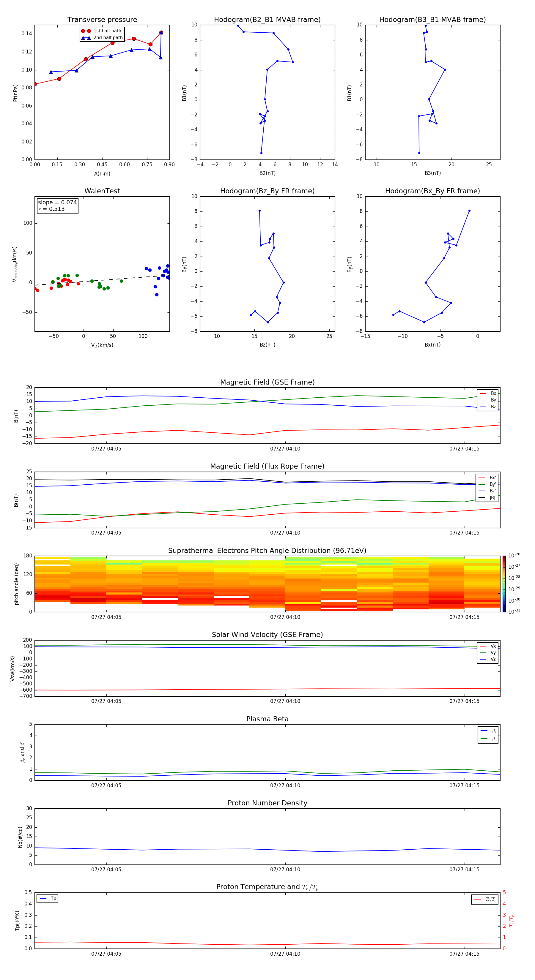Click the pitch angle colorbar scale
Viewport: 535px width, 980px height.
(x=504, y=584)
